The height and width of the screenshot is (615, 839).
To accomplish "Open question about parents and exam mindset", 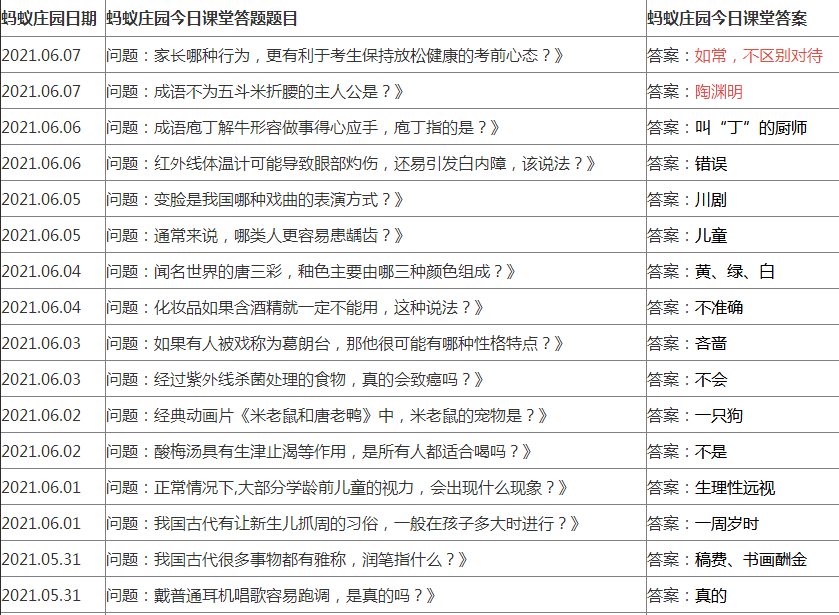I will click(x=335, y=55).
